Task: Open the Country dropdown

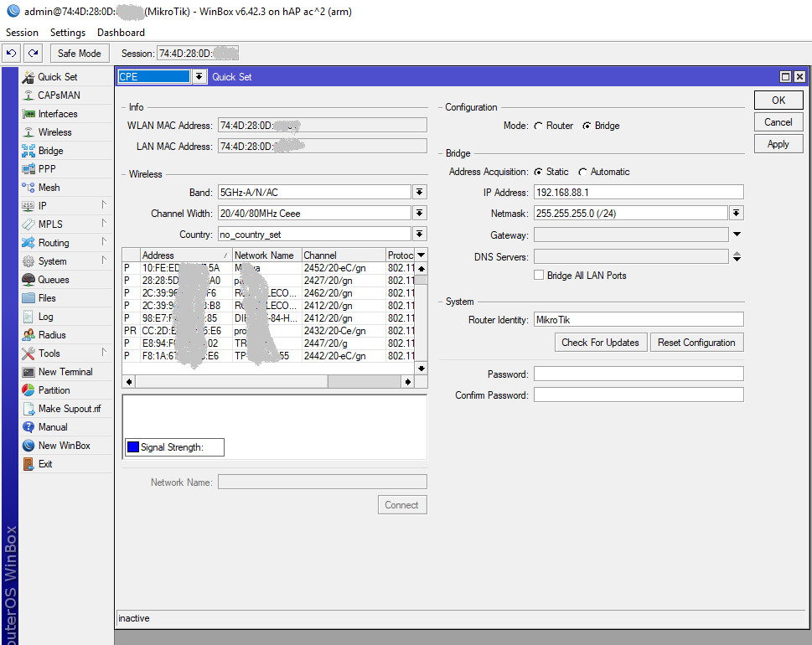Action: (x=420, y=234)
